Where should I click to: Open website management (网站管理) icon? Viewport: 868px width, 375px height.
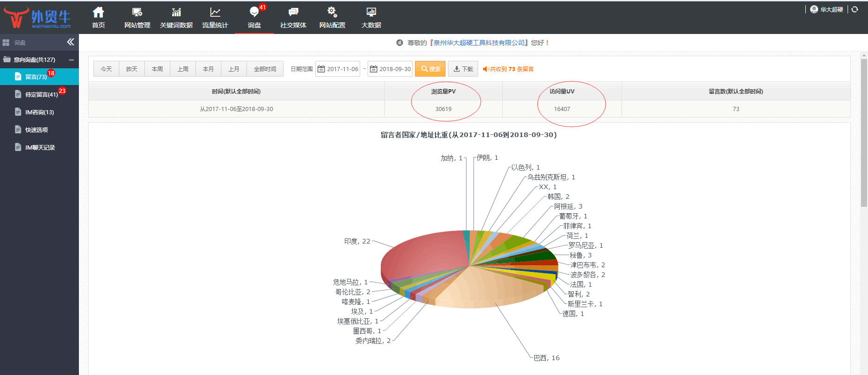coord(137,13)
